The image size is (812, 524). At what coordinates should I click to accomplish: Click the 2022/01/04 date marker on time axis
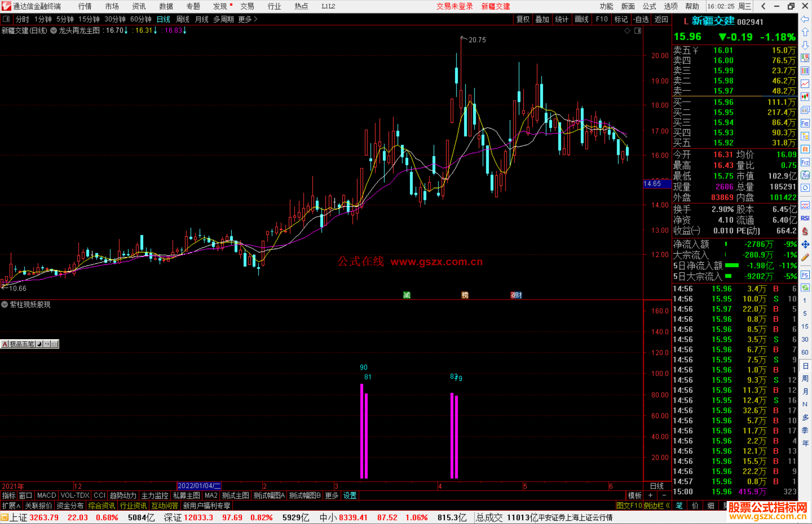click(x=199, y=486)
